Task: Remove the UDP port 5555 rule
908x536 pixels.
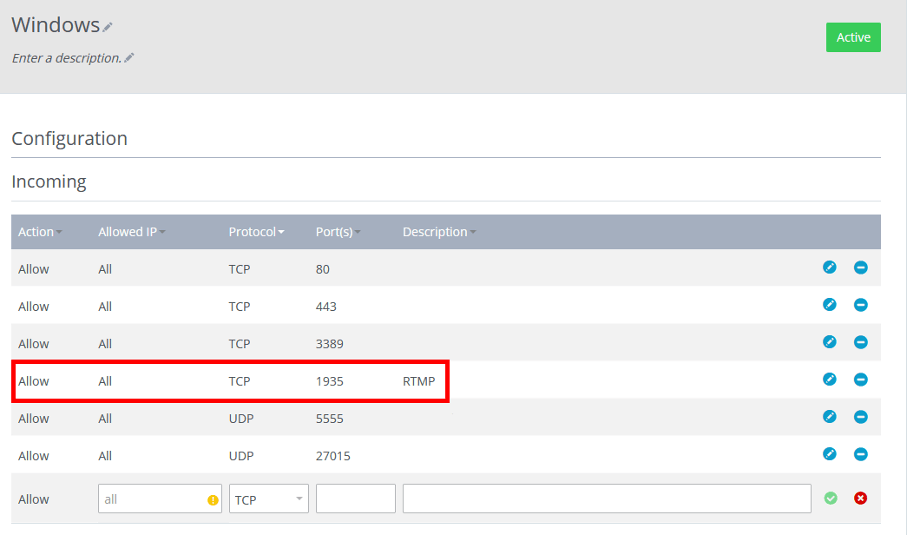Action: point(861,416)
